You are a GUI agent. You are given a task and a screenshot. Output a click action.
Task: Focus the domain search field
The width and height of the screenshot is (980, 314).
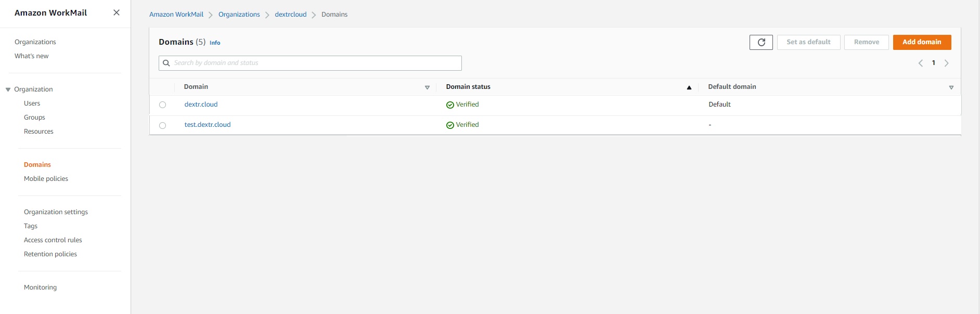(310, 63)
